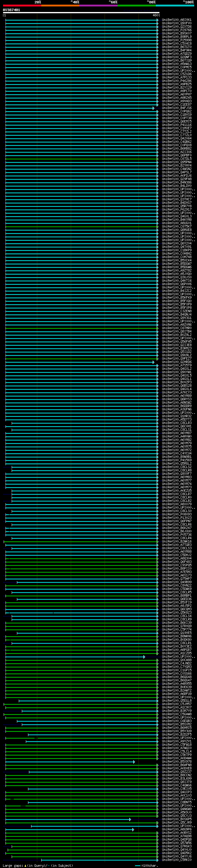Select hit label UniRef100_P05736

tap(176, 535)
